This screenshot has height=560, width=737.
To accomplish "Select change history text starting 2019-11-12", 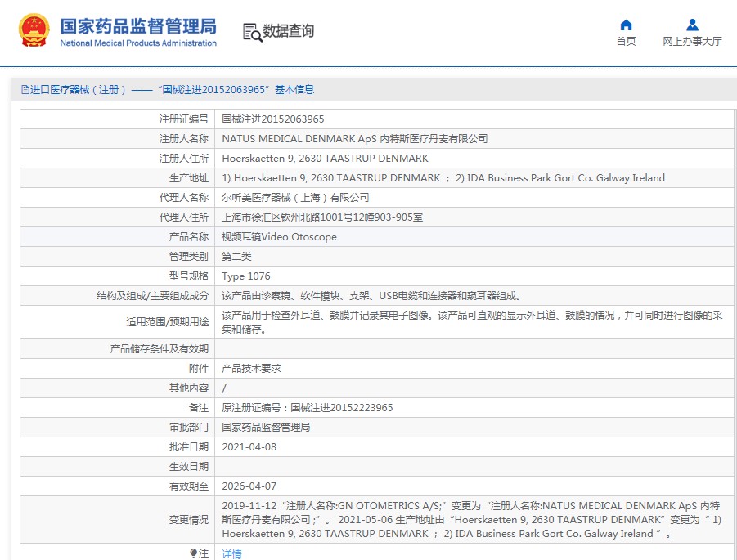I will pos(471,520).
